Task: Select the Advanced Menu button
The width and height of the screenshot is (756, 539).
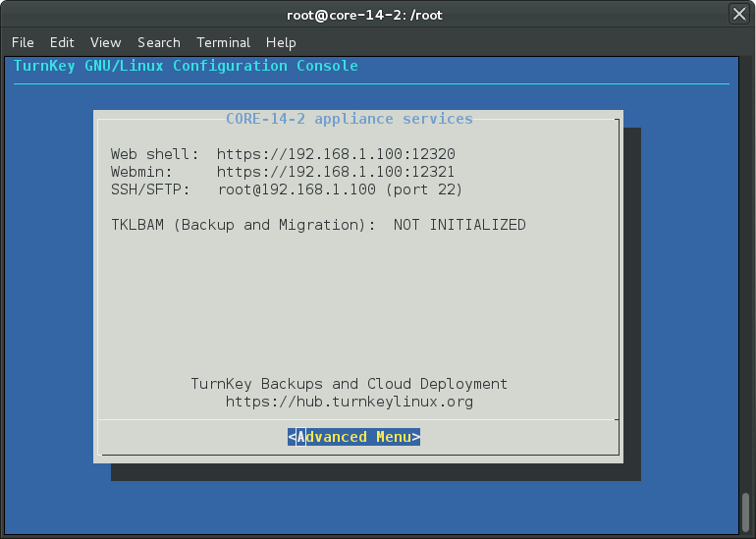Action: [x=353, y=437]
